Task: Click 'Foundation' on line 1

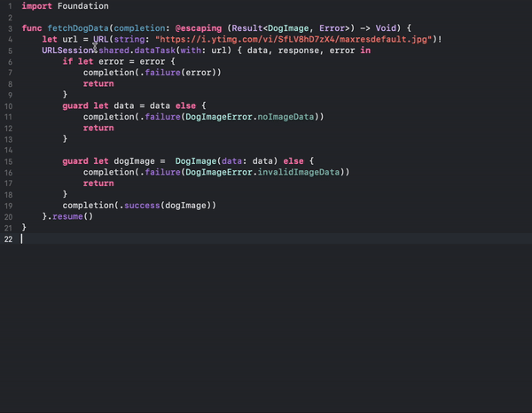Action: click(83, 6)
